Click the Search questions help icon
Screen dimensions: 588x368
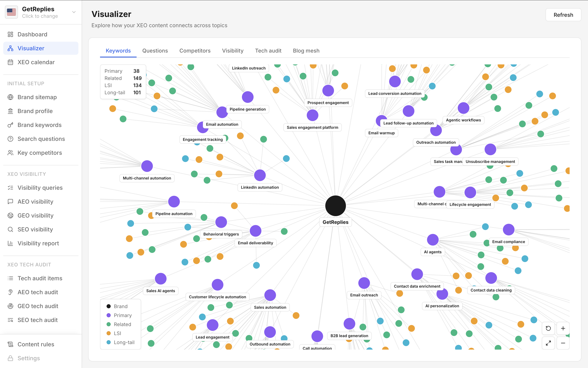click(10, 139)
